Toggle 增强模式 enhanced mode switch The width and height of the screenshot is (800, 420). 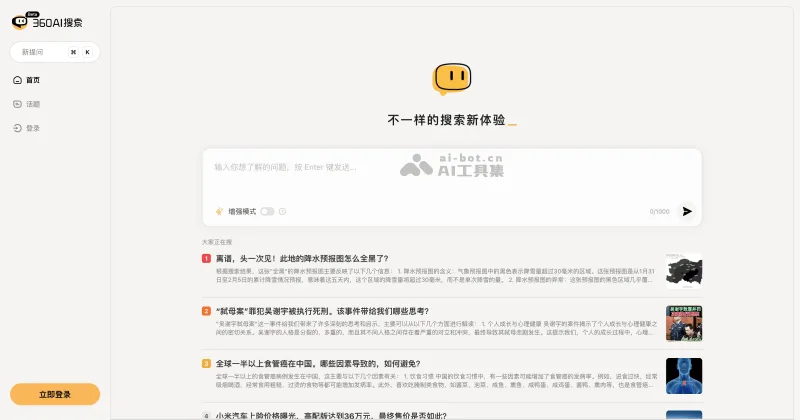[267, 211]
